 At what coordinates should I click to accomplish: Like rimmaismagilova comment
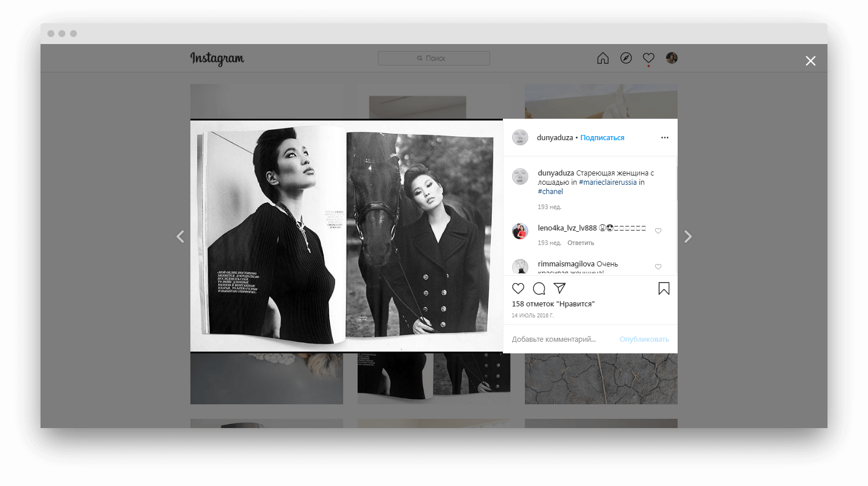click(658, 266)
